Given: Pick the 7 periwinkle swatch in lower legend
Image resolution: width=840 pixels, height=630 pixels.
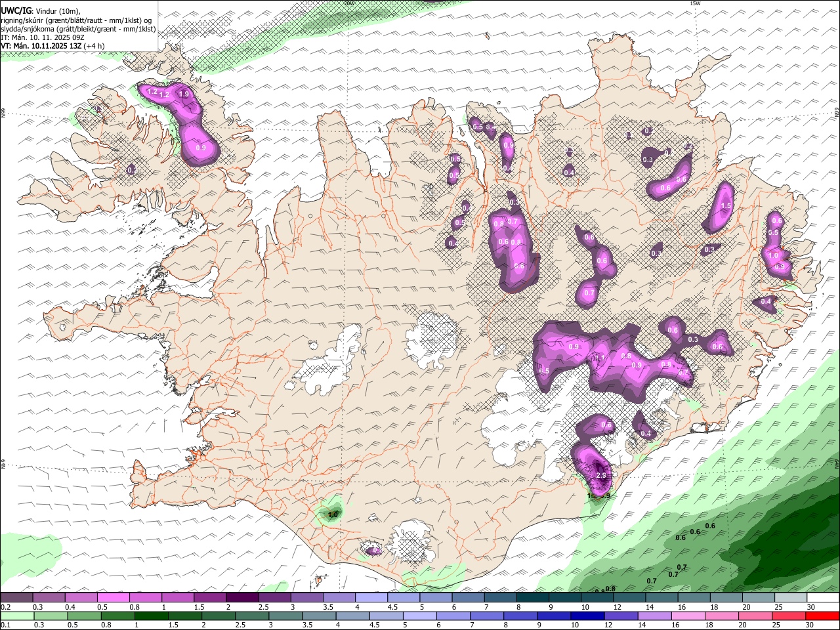Looking at the screenshot, I should (486, 616).
